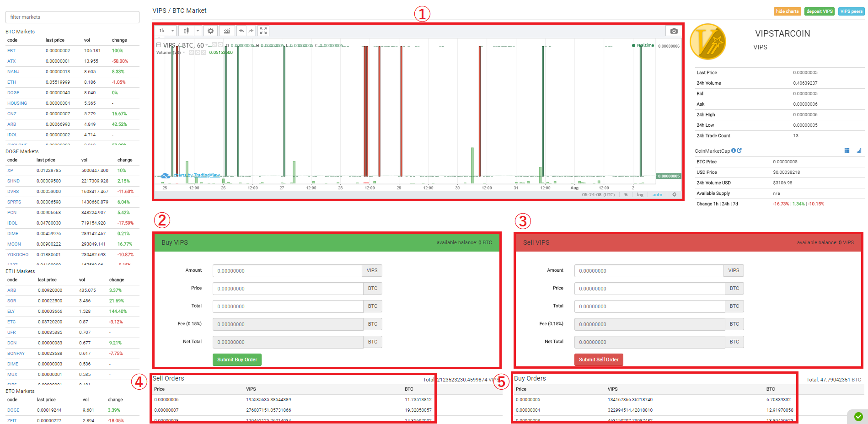Switch to bar chart view icon beside CoinMarketCap

tap(859, 150)
